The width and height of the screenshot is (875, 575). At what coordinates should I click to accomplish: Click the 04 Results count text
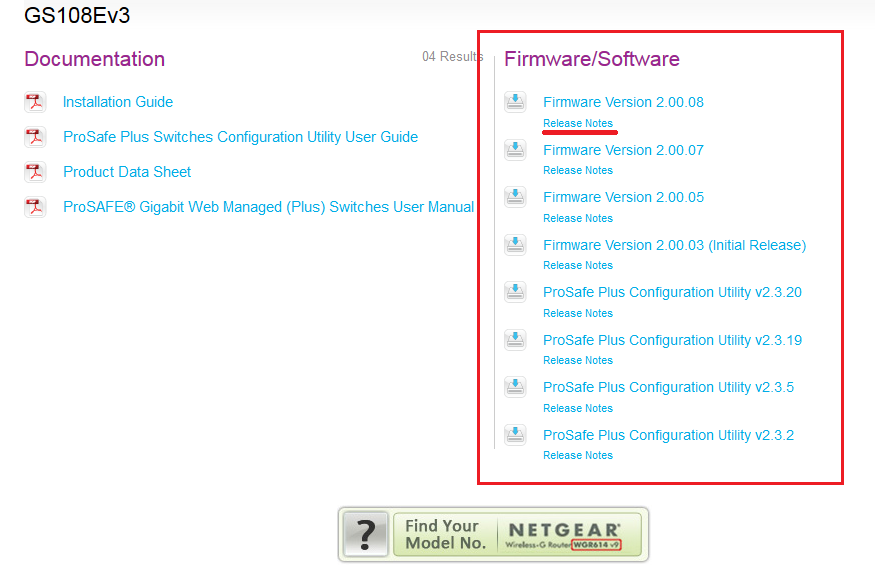453,56
